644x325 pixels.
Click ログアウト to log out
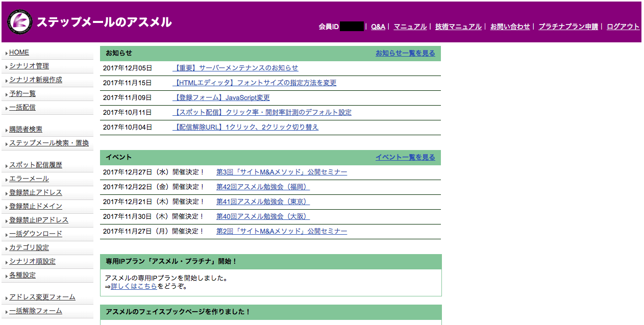(x=623, y=27)
